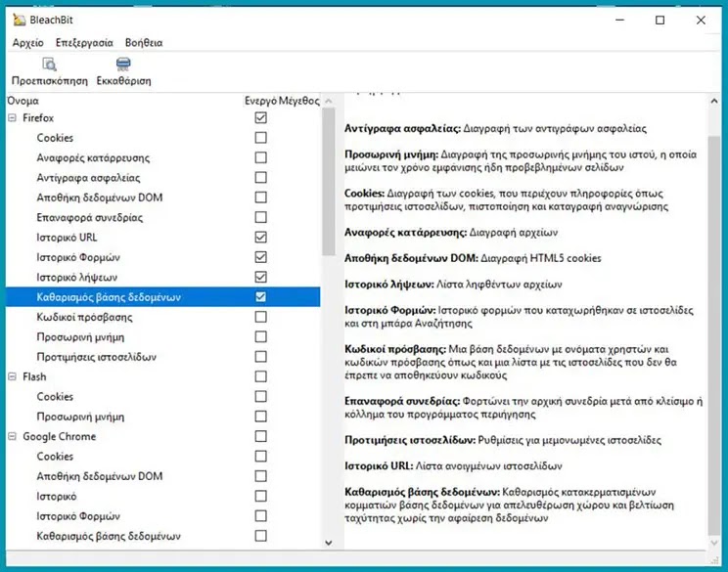The image size is (728, 572).
Task: Minimize the BleachBit window
Action: [619, 20]
